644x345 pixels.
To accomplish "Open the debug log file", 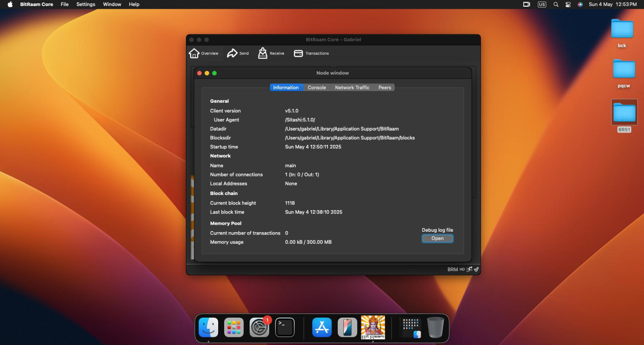I will (x=437, y=239).
